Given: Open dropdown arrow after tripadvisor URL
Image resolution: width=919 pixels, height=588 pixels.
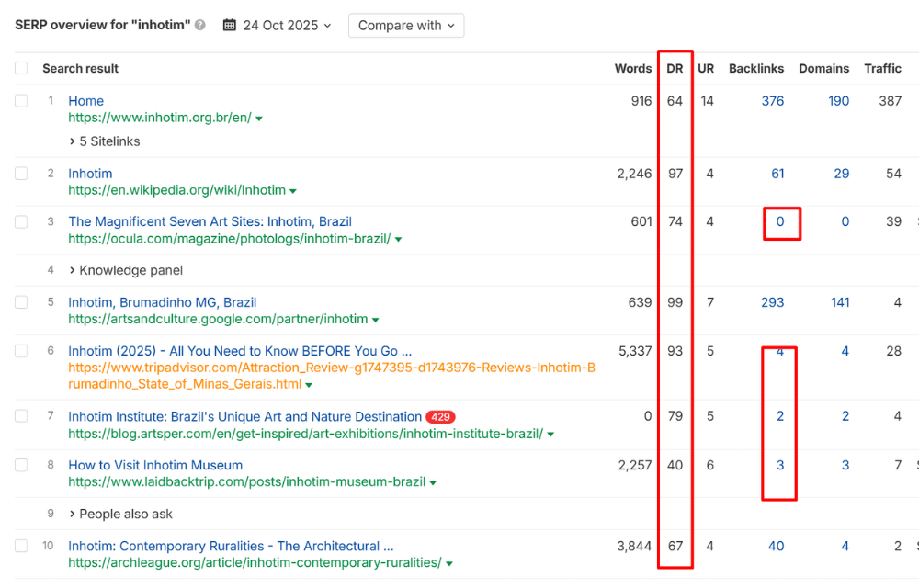Looking at the screenshot, I should [x=309, y=385].
